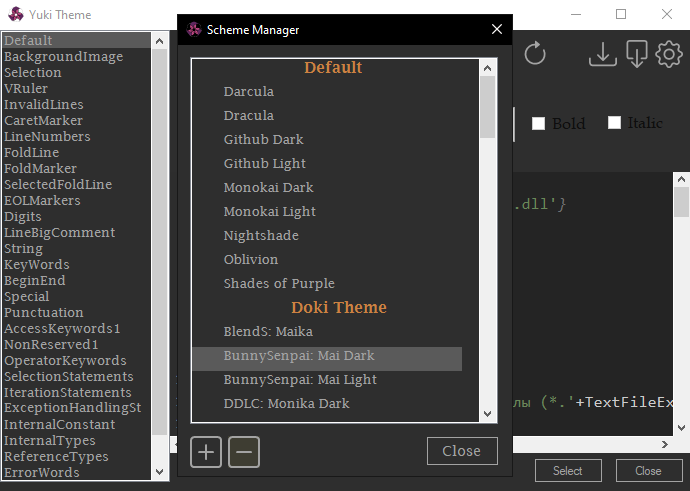Viewport: 690px width, 491px height.
Task: Enable the Italic checkbox
Action: (x=614, y=123)
